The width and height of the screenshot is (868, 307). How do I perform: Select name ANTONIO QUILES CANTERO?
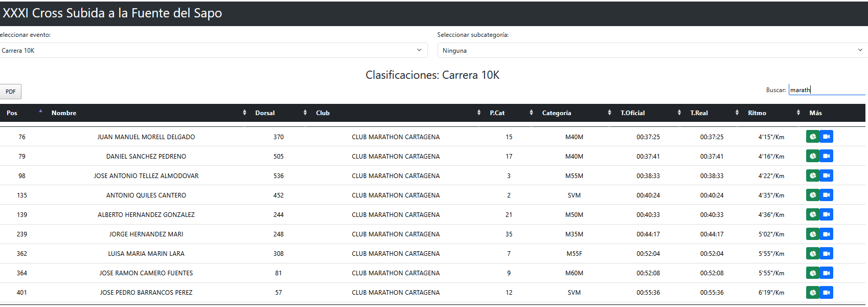click(x=146, y=195)
